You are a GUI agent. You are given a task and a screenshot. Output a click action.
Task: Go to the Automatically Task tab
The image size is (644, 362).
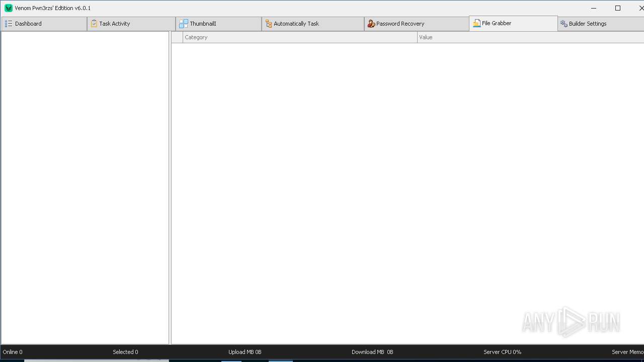point(313,24)
